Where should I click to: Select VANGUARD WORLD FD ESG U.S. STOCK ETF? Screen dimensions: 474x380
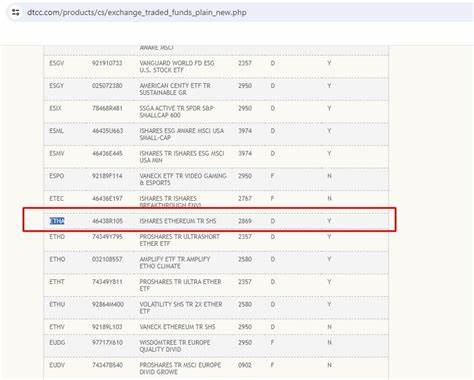[177, 67]
